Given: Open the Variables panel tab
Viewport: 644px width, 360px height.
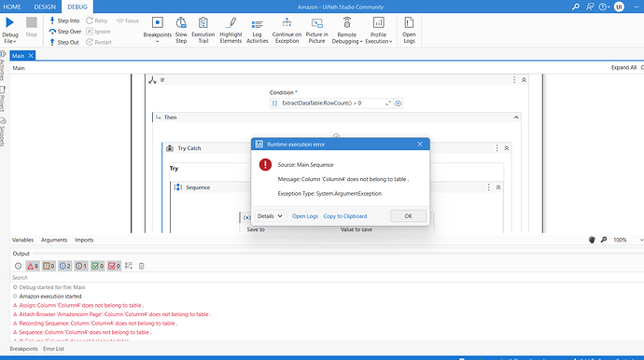Looking at the screenshot, I should [x=22, y=240].
